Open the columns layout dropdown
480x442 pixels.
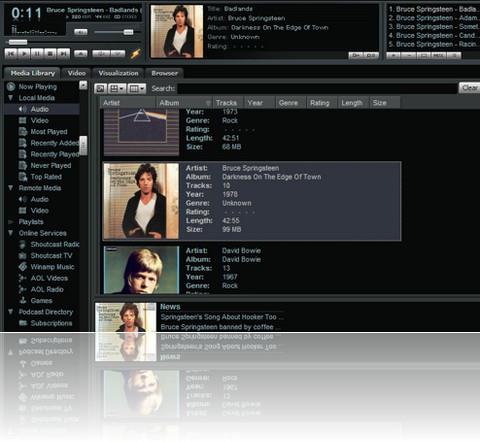(x=137, y=88)
